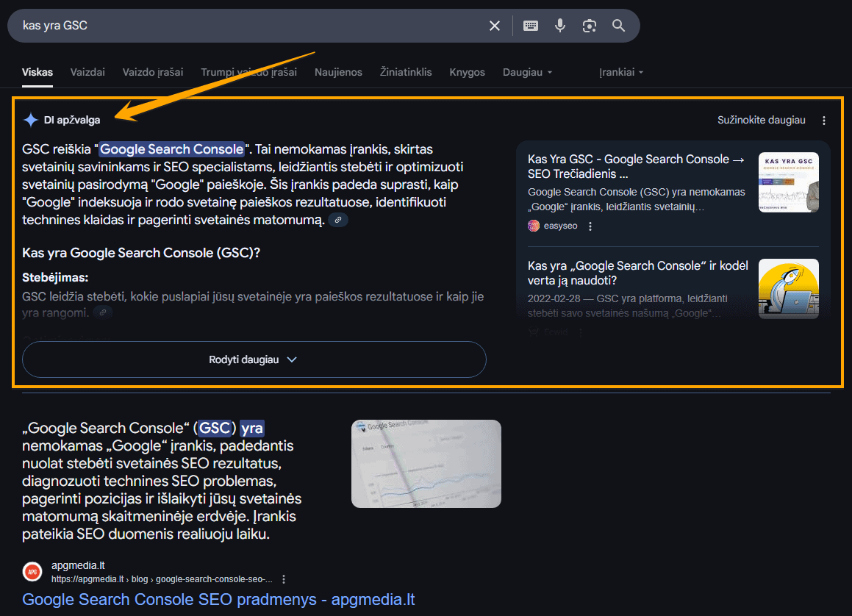Click the easyseo source name
Screen dimensions: 852x616
[x=560, y=226]
